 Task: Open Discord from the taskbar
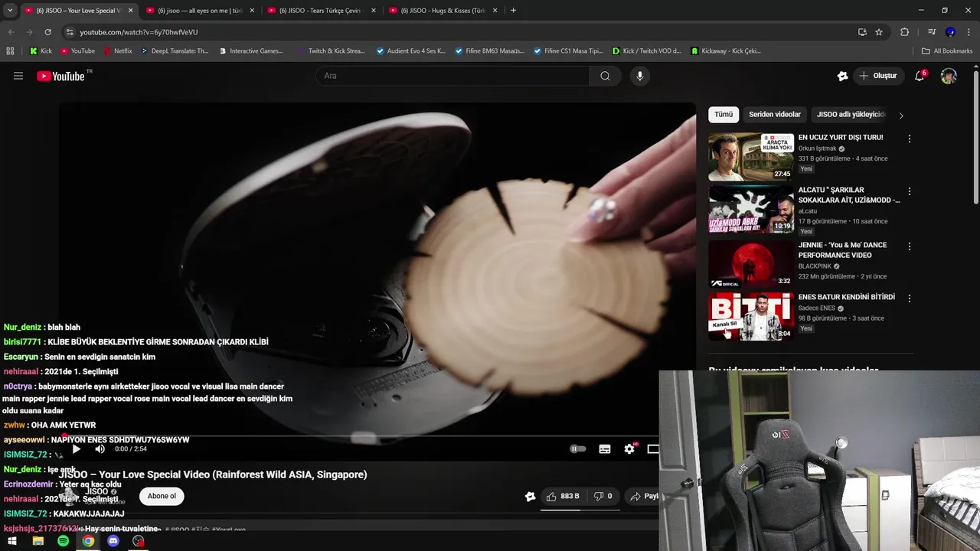tap(113, 541)
